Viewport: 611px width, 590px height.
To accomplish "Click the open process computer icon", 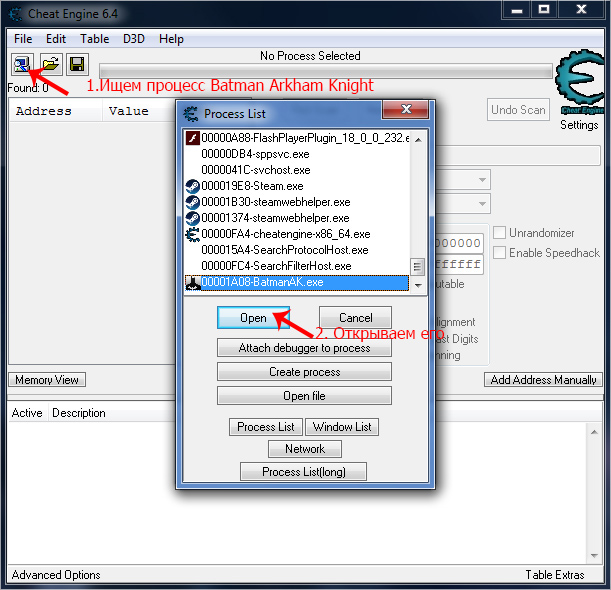I will pos(22,64).
